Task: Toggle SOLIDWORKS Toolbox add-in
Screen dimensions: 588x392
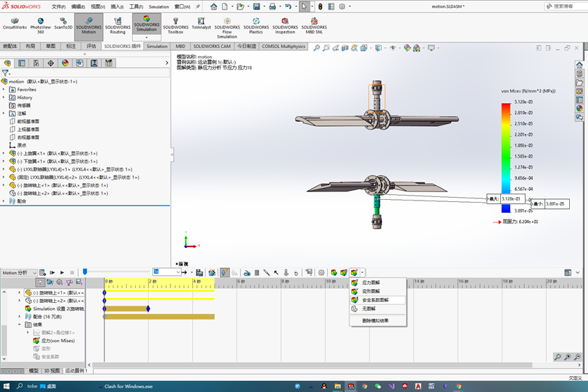Action: tap(175, 26)
